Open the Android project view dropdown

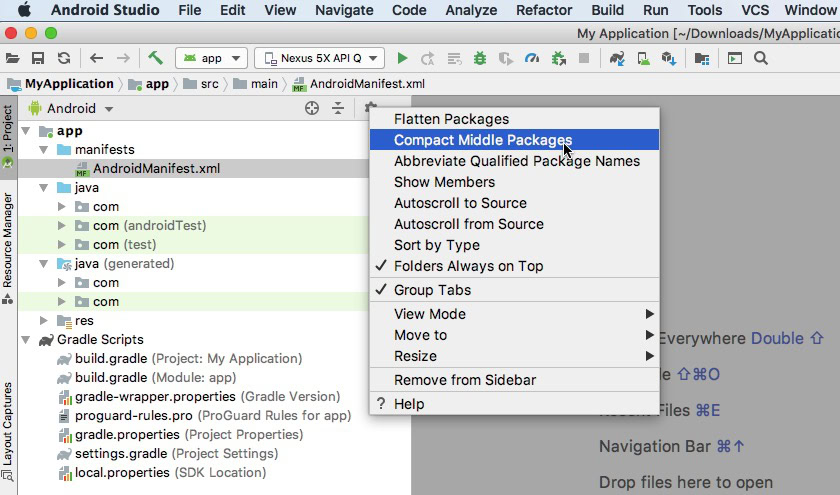pos(71,109)
